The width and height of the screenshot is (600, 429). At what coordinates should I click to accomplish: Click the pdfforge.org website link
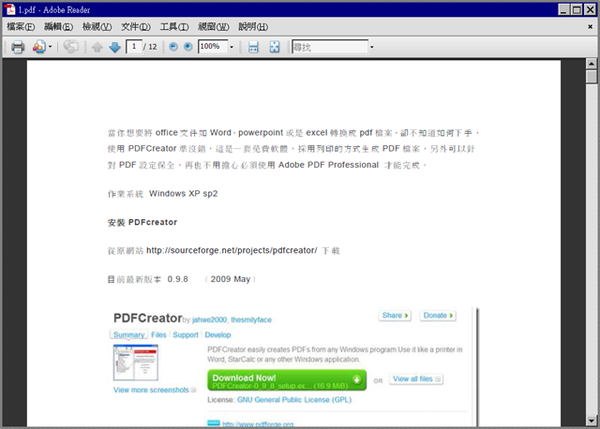(258, 424)
